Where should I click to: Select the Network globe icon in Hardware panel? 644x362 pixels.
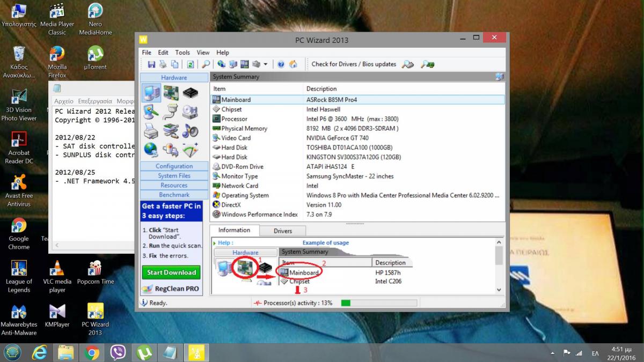point(151,149)
